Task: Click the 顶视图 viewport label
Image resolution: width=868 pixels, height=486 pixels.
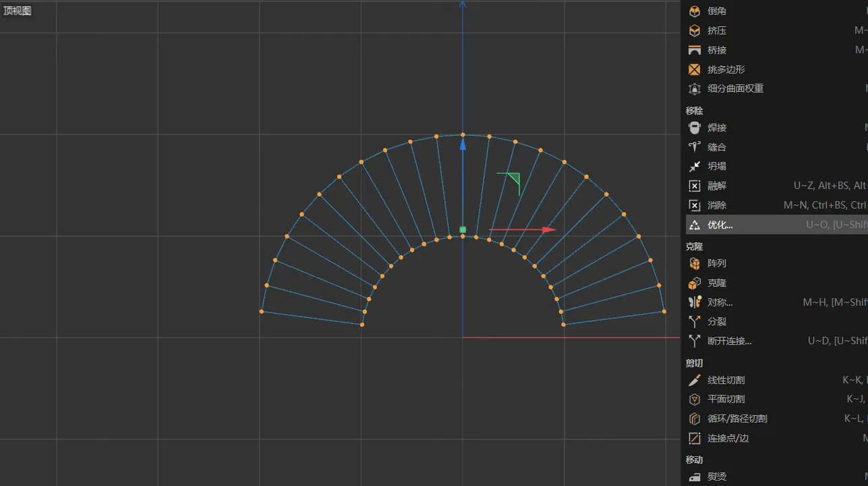Action: 17,11
